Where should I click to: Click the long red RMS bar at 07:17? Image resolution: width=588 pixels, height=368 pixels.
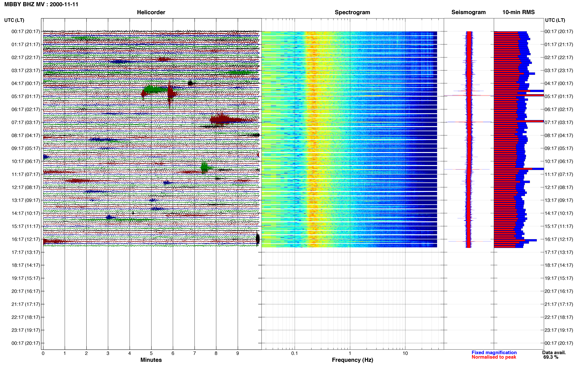pyautogui.click(x=519, y=121)
